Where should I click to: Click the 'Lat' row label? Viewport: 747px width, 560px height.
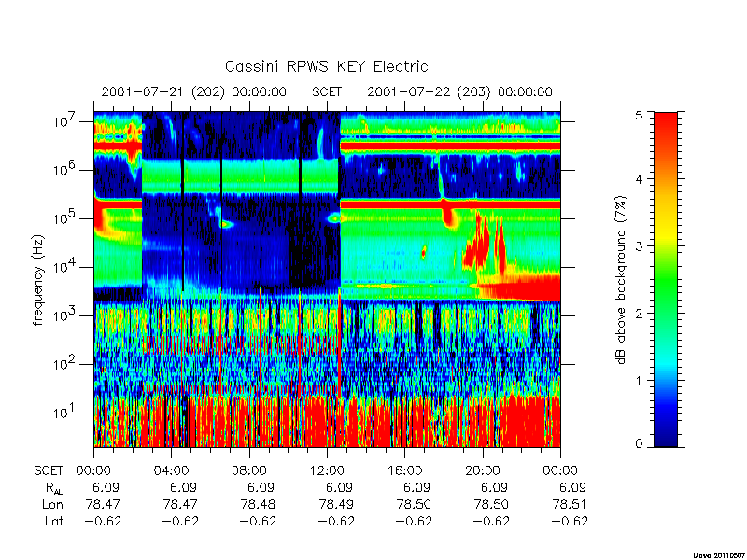coord(54,521)
